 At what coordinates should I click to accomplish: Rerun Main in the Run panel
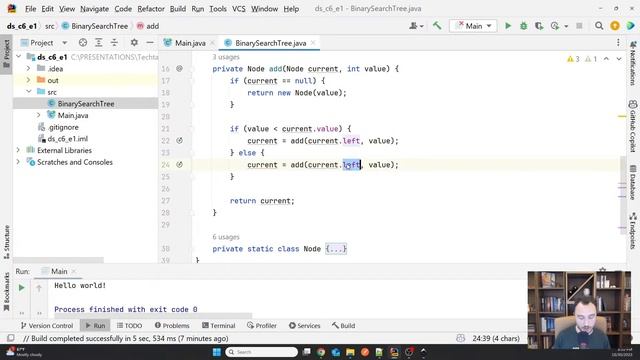(x=22, y=288)
